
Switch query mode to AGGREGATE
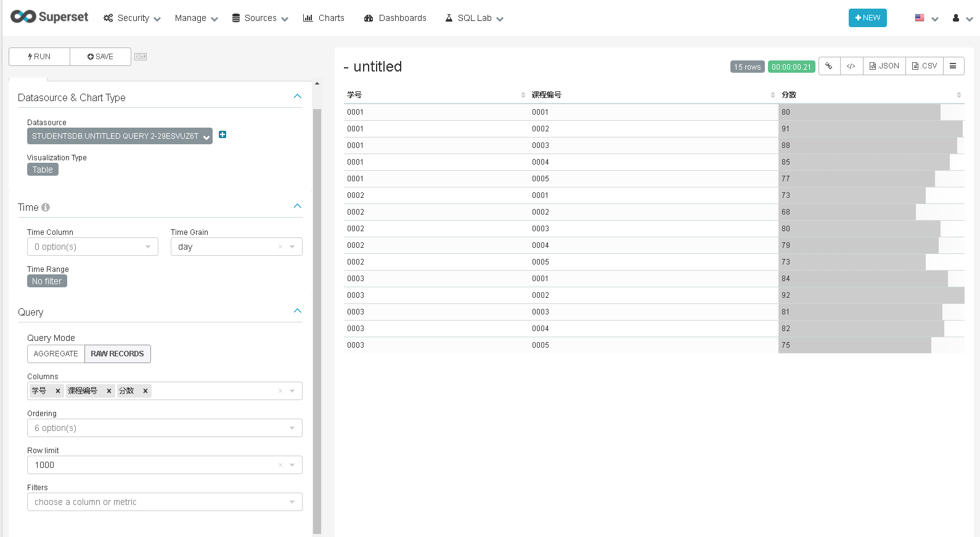(x=56, y=354)
